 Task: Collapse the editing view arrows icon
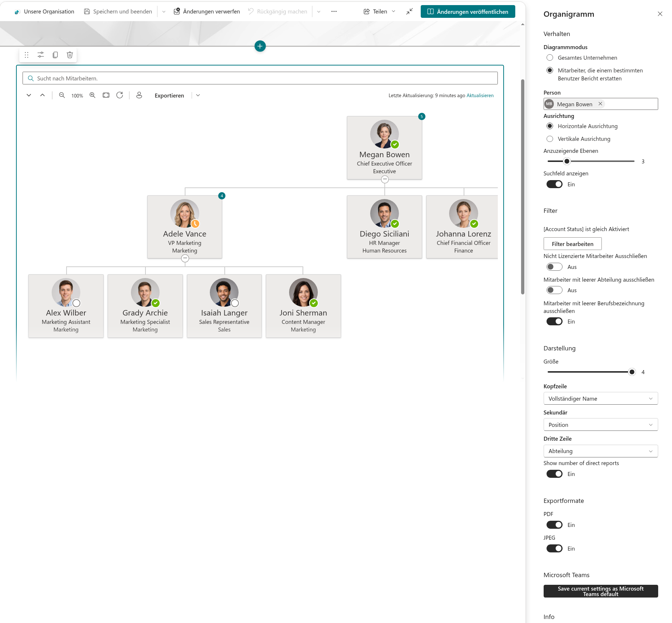[409, 12]
